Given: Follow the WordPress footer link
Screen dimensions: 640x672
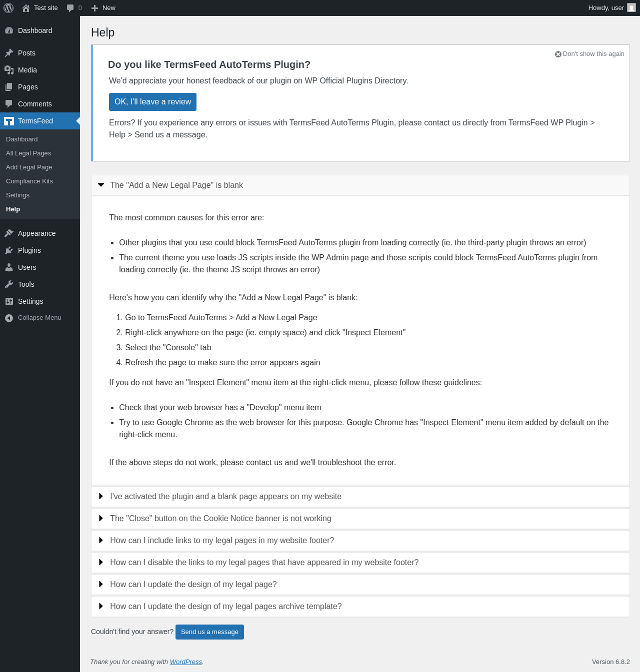Looking at the screenshot, I should coord(186,662).
